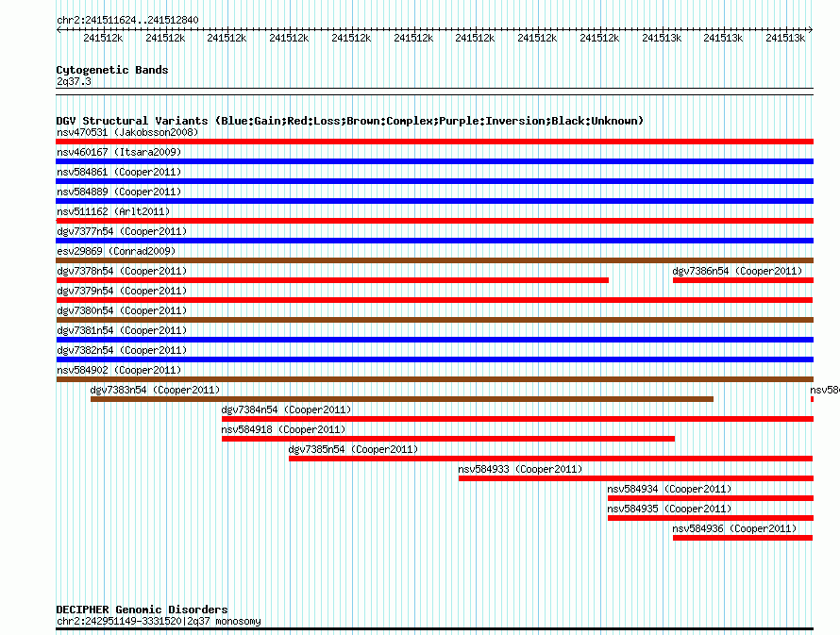The height and width of the screenshot is (635, 840).
Task: Select the DECIPHER Genomic Disorders track title
Action: (142, 610)
